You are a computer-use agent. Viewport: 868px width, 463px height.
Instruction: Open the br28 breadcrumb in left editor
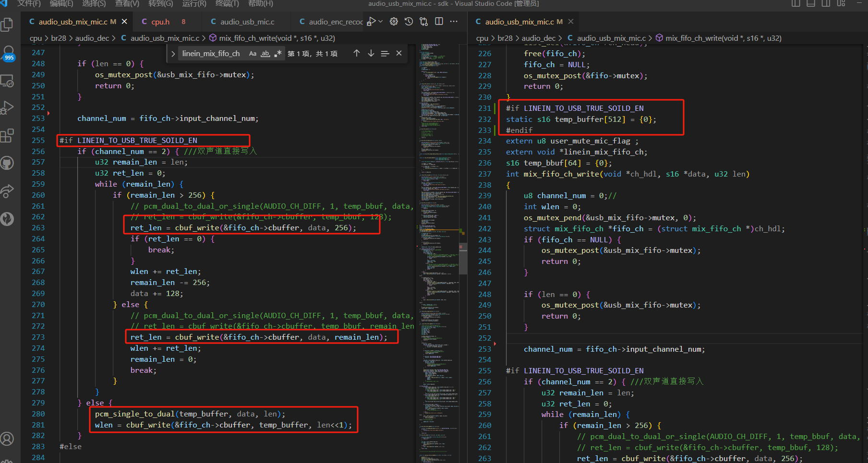coord(59,38)
